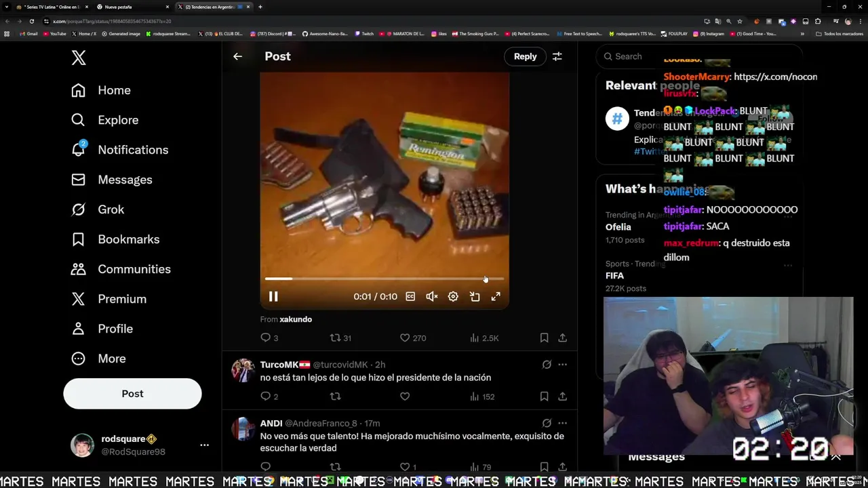
Task: Open ANDI's profile avatar
Action: coord(243,429)
